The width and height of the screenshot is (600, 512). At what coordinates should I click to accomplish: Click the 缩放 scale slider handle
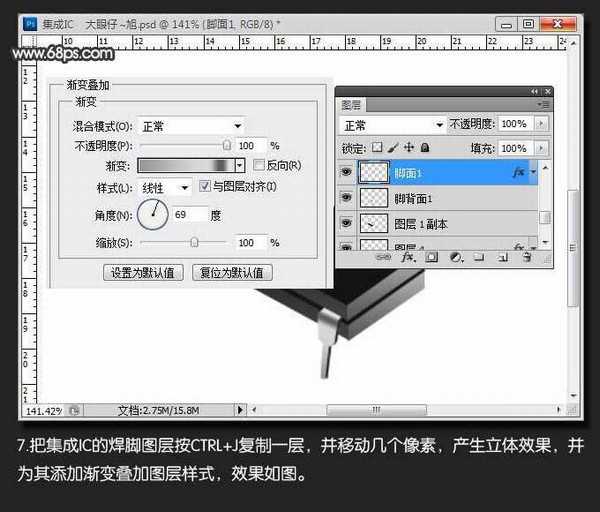click(194, 242)
